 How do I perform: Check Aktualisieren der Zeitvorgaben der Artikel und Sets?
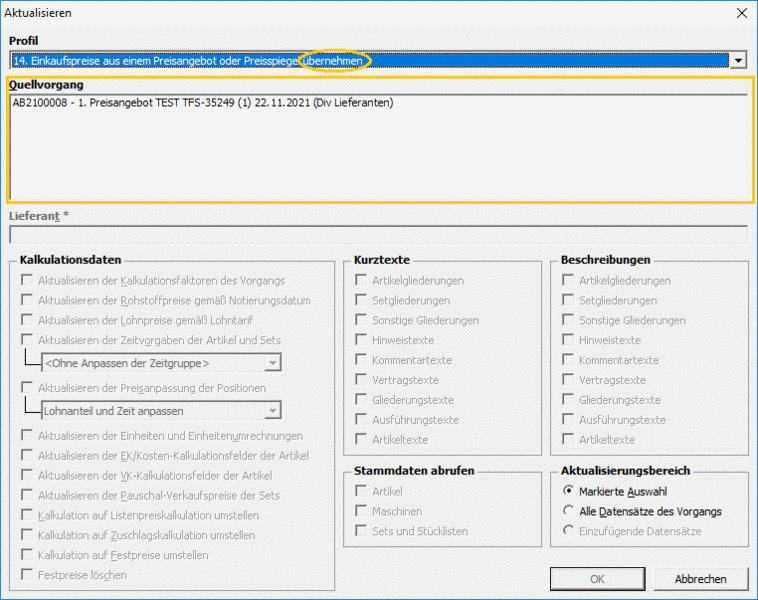(x=27, y=339)
